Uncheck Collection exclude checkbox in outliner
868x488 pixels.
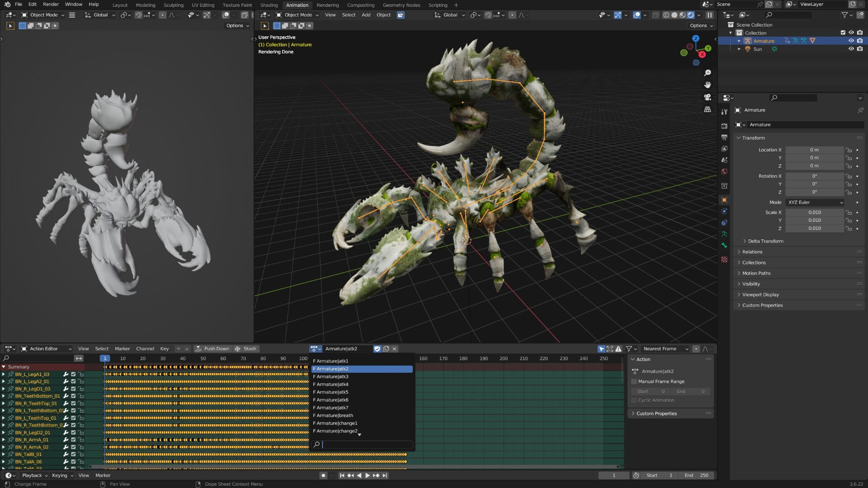[843, 33]
